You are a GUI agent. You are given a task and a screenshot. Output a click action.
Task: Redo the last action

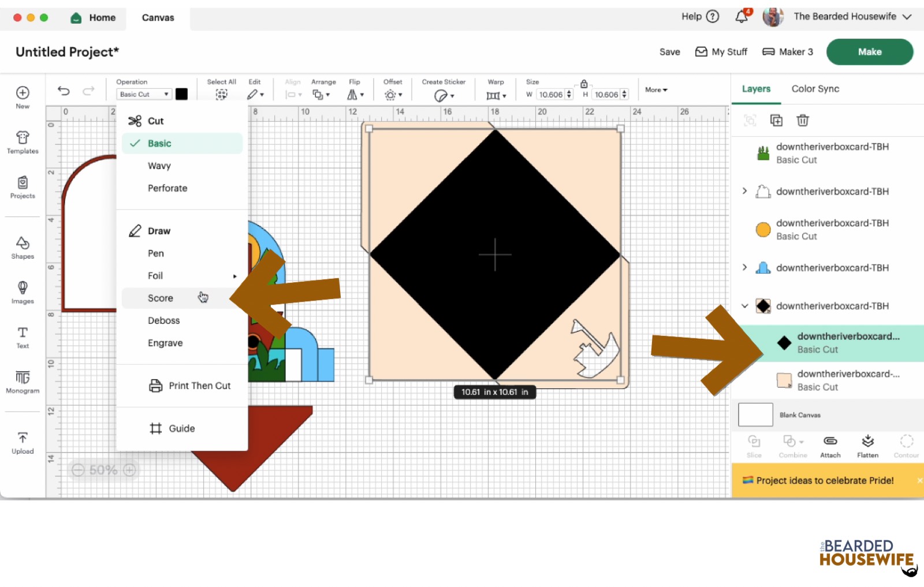point(88,91)
